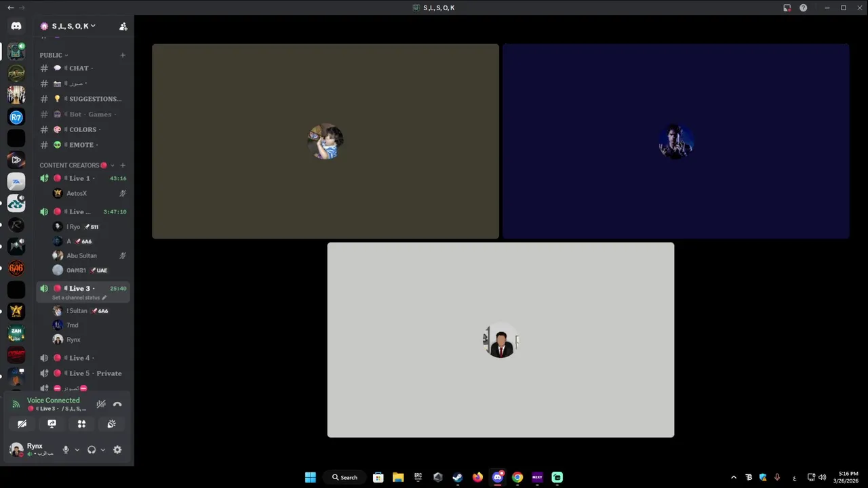Open Steam from the taskbar

point(458,477)
